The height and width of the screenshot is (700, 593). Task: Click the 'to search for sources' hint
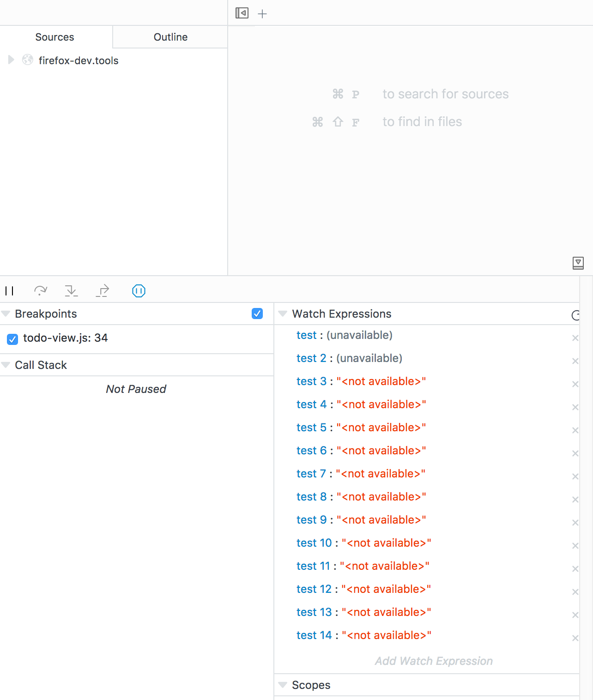point(446,94)
